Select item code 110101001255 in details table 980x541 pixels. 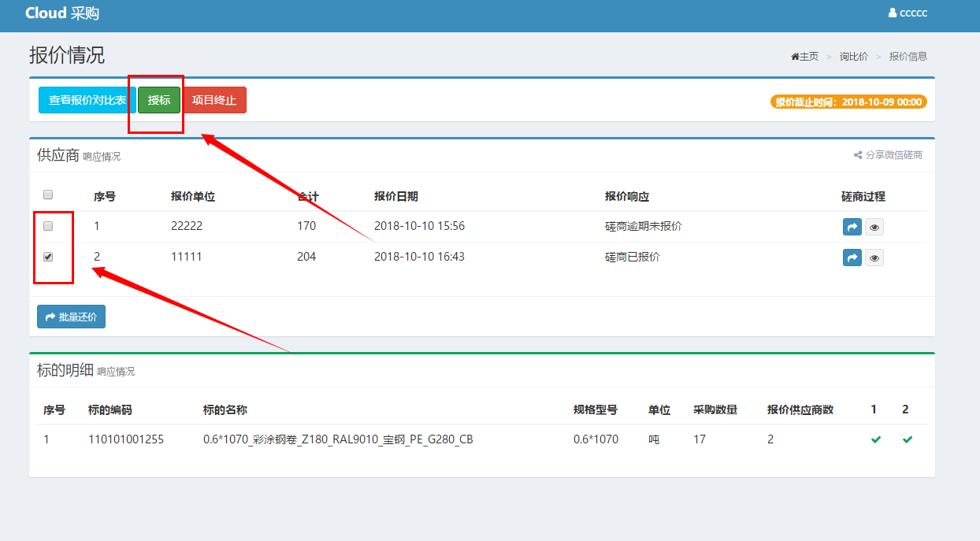click(x=126, y=439)
